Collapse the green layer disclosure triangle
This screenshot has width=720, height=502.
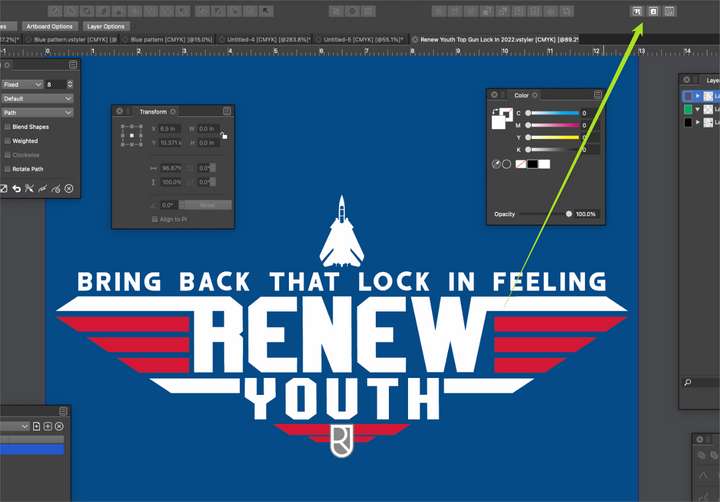tap(698, 109)
